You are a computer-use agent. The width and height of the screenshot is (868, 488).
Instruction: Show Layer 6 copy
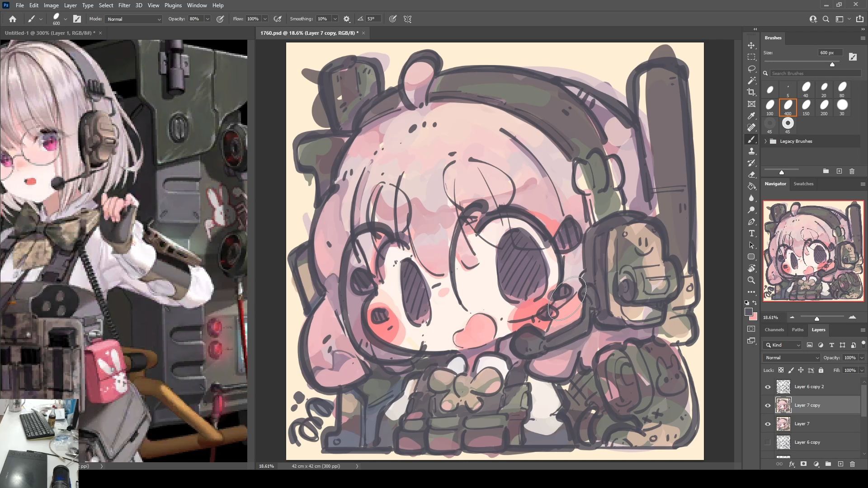[x=768, y=442]
